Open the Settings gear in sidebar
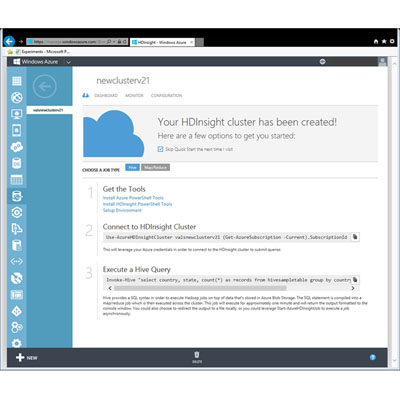The image size is (400, 400). tap(17, 343)
